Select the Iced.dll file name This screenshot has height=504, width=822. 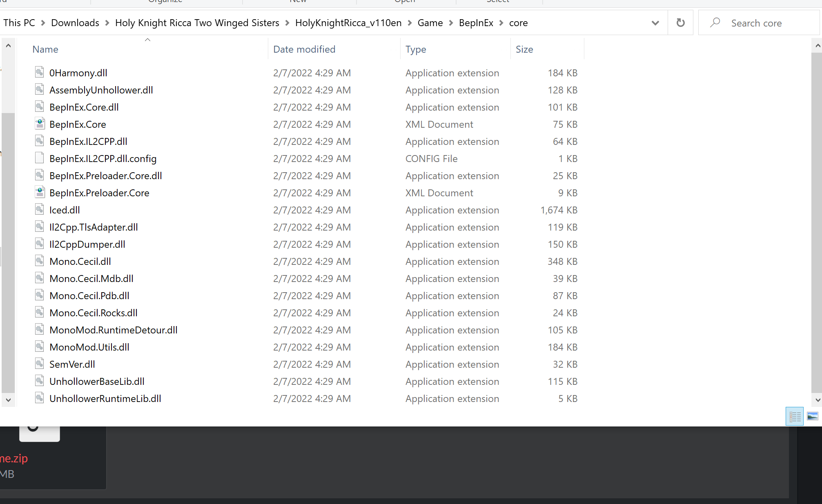click(65, 210)
